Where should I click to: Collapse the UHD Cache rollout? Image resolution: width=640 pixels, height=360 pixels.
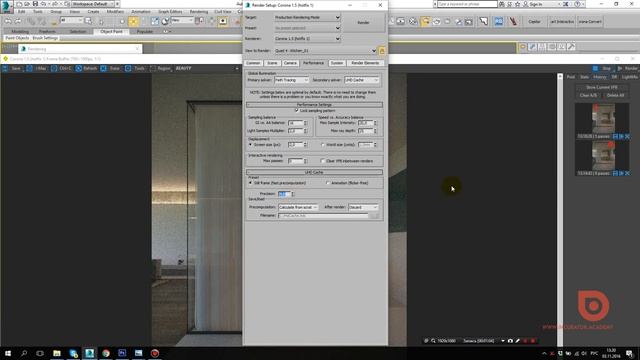(x=314, y=172)
